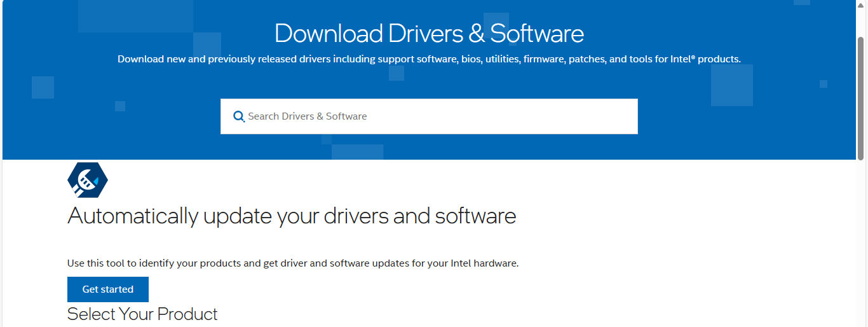Click the Download Drivers & Software heading

coord(429,33)
